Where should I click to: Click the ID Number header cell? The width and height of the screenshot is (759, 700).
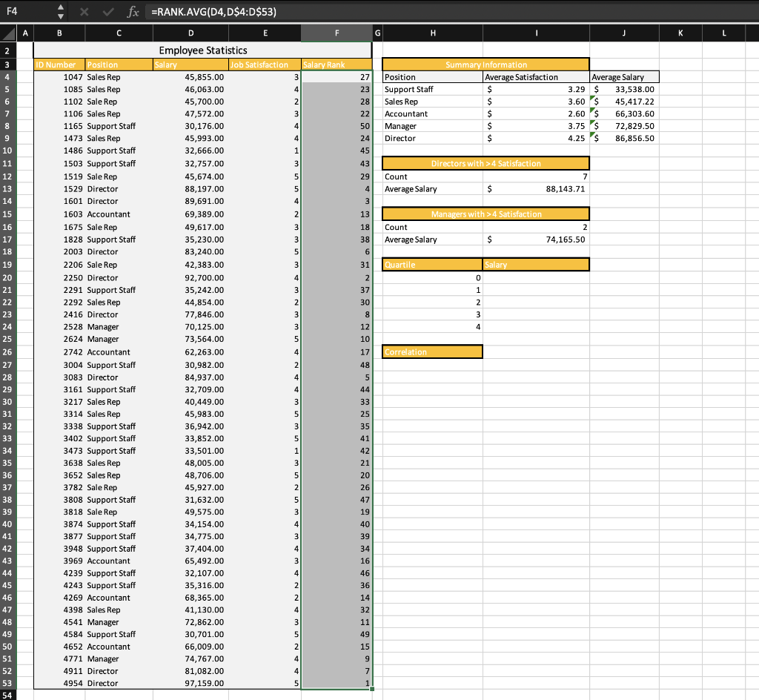pyautogui.click(x=59, y=65)
